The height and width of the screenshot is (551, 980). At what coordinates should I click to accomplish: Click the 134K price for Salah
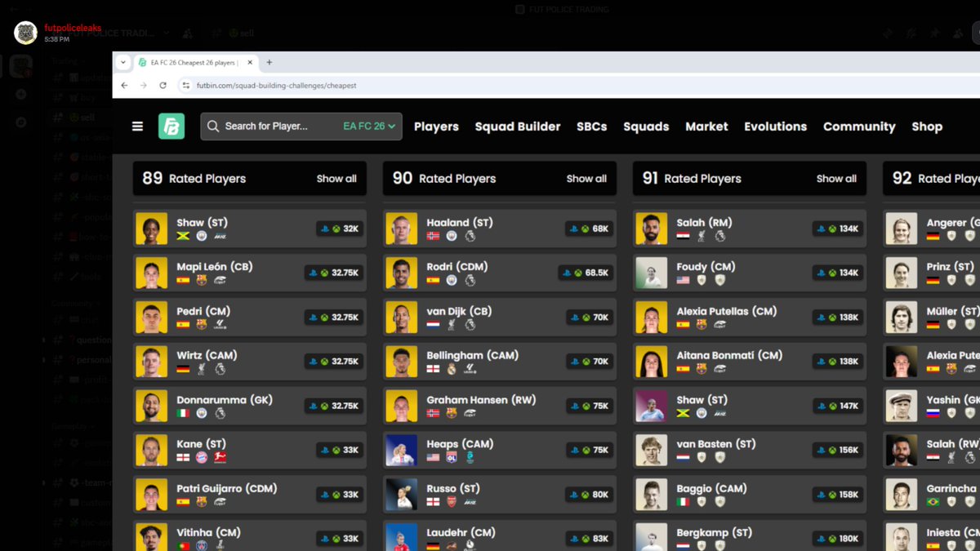point(837,229)
